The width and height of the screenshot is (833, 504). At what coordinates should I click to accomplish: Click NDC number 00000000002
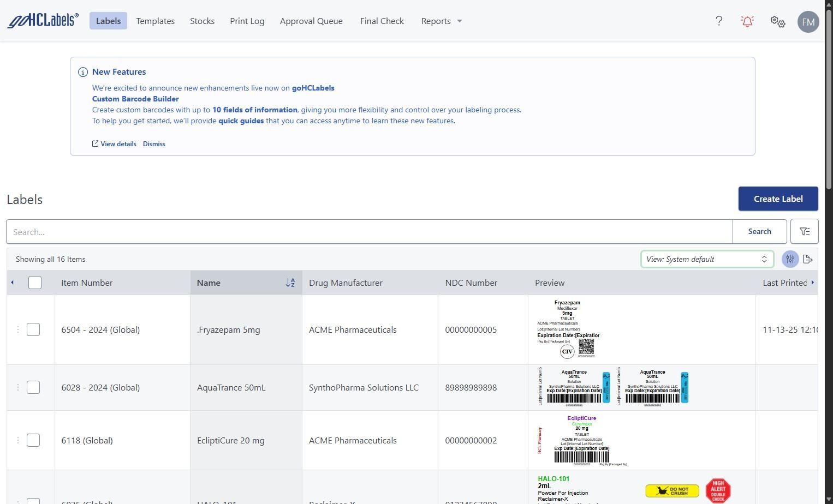tap(471, 440)
